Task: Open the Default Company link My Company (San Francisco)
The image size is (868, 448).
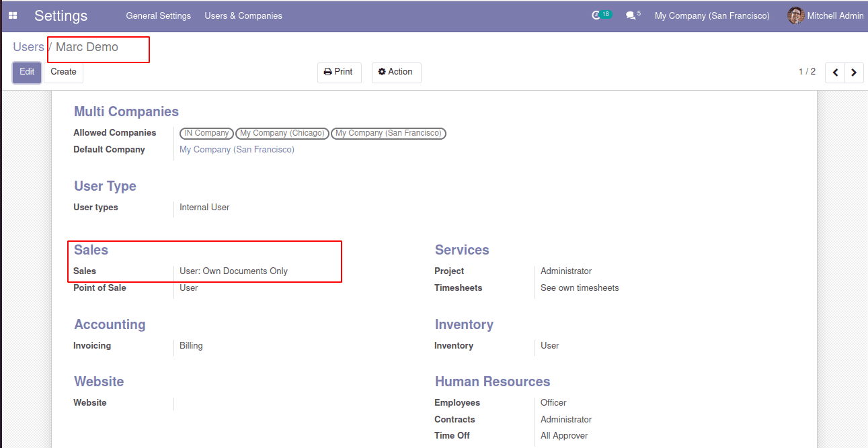Action: coord(237,150)
